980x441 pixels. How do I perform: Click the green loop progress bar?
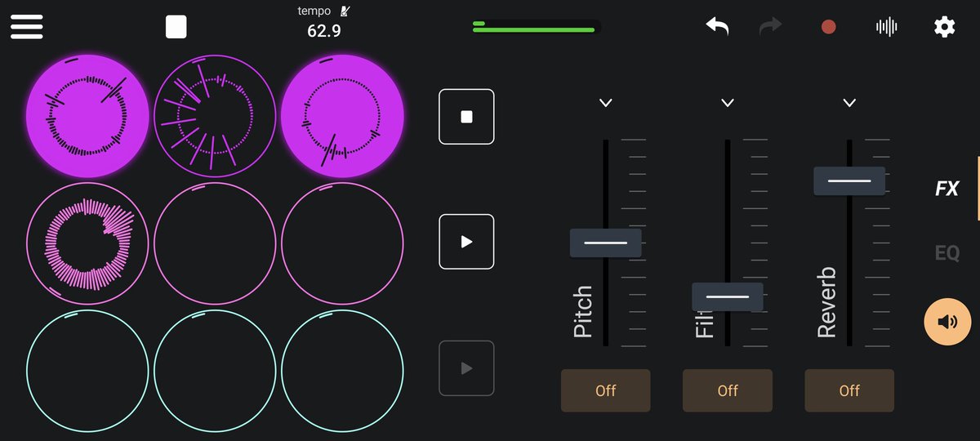click(x=537, y=27)
